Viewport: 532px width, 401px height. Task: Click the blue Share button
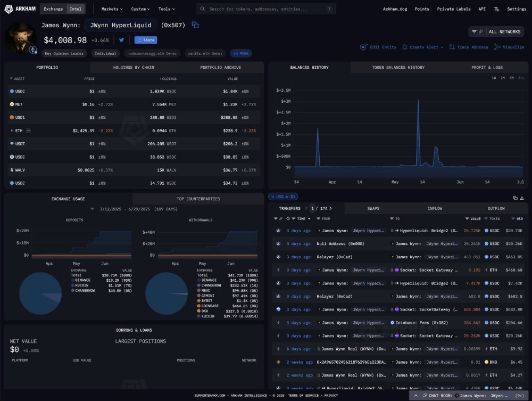[x=146, y=40]
